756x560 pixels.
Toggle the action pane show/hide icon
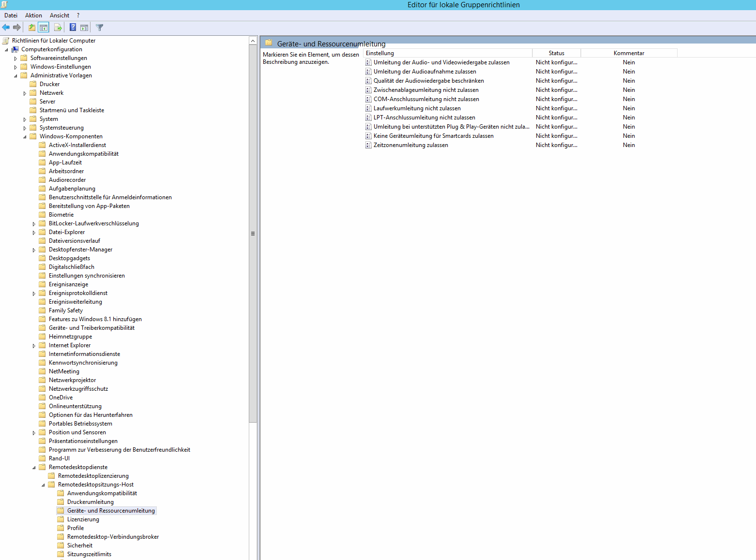[x=84, y=28]
